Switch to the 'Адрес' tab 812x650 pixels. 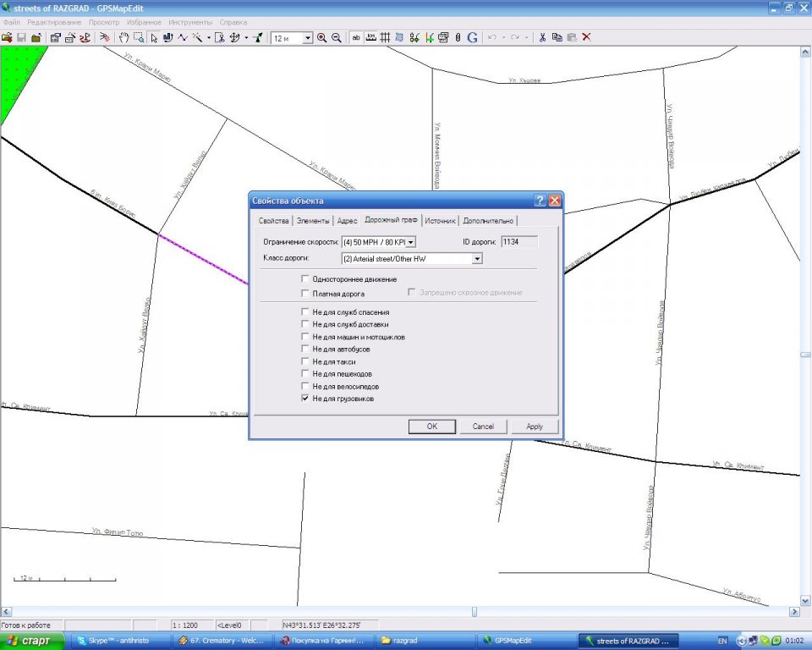point(347,221)
